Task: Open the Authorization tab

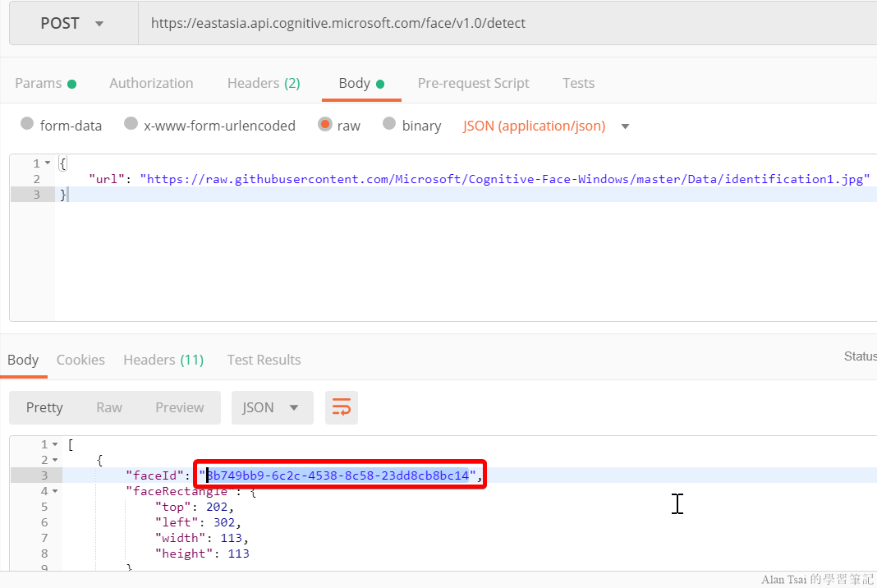Action: (151, 83)
